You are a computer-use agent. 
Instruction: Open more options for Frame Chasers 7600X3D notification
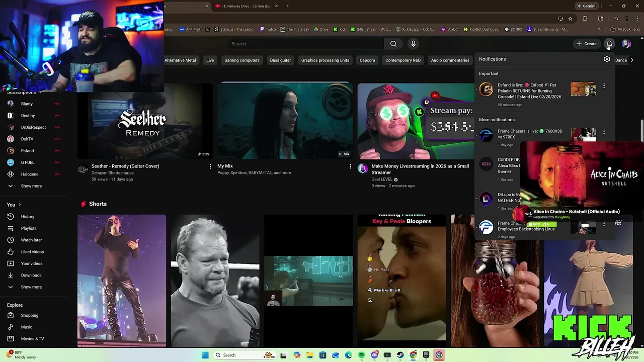click(x=604, y=132)
